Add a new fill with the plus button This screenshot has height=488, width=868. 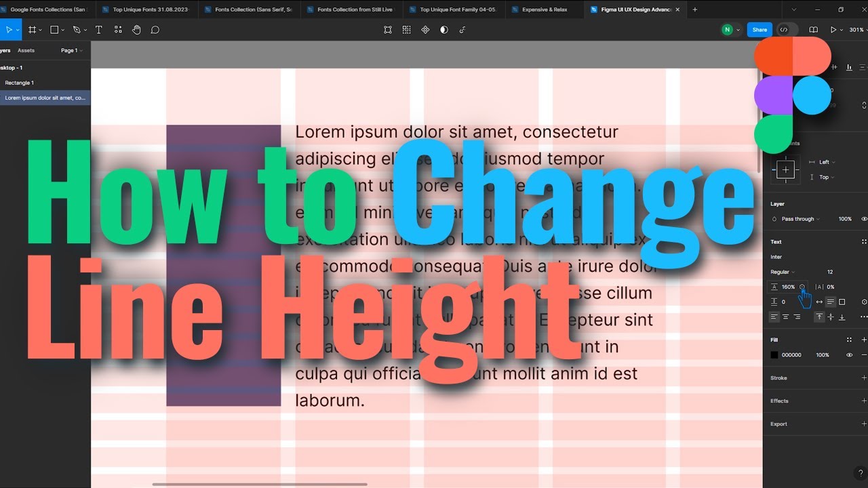coord(865,340)
